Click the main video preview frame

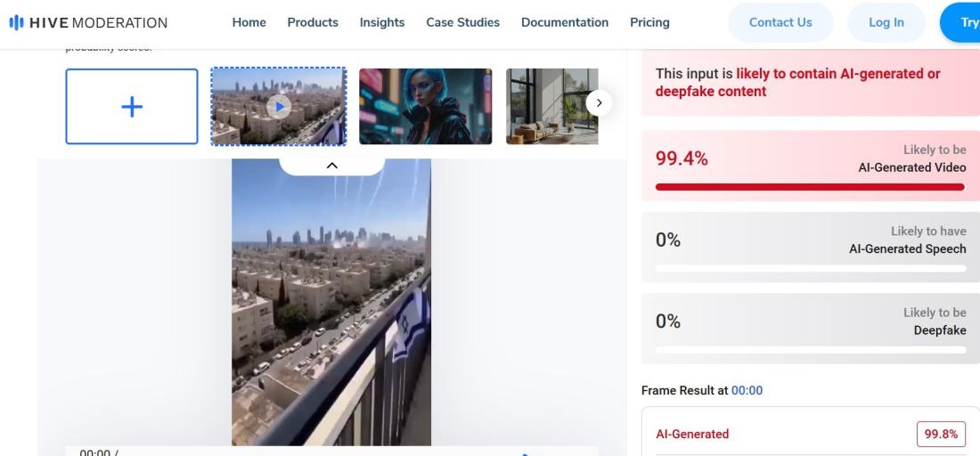[331, 302]
